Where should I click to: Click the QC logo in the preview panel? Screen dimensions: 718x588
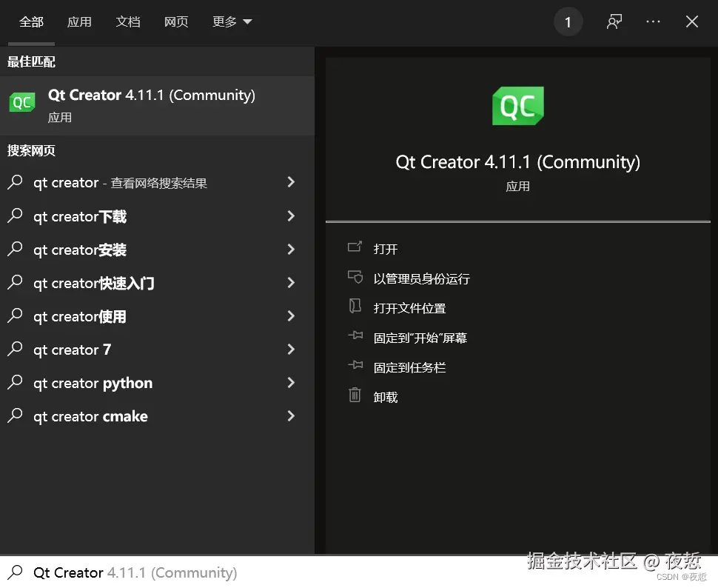[517, 106]
